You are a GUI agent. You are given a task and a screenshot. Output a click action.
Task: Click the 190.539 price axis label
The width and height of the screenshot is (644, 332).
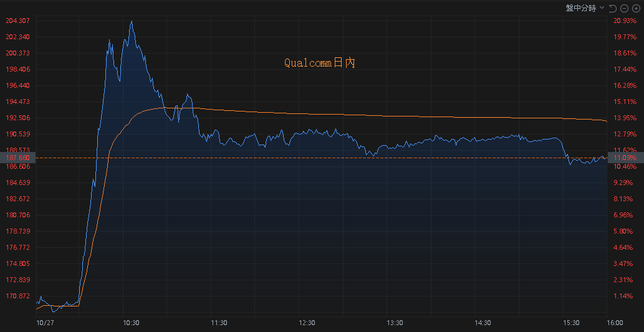[17, 134]
